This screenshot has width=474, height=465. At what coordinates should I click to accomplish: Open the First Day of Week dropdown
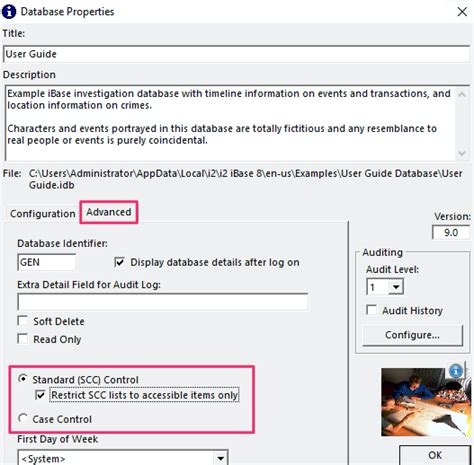tap(220, 458)
